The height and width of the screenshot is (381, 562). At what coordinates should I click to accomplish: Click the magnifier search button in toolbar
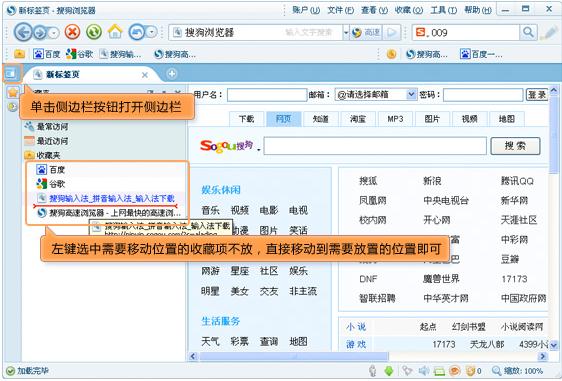pyautogui.click(x=528, y=33)
